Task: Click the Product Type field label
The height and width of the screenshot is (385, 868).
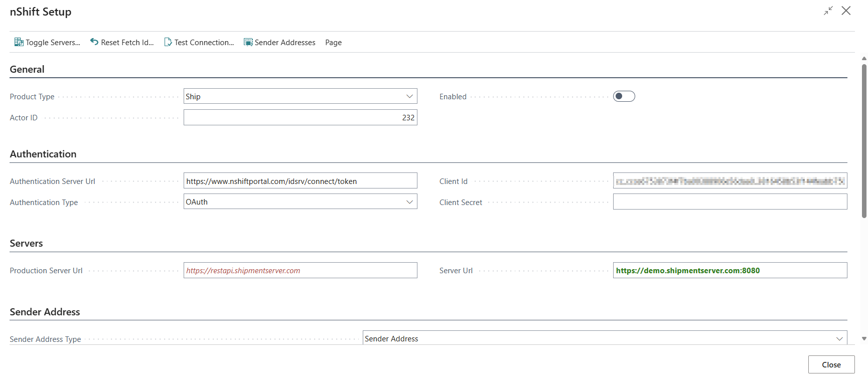Action: pyautogui.click(x=32, y=97)
